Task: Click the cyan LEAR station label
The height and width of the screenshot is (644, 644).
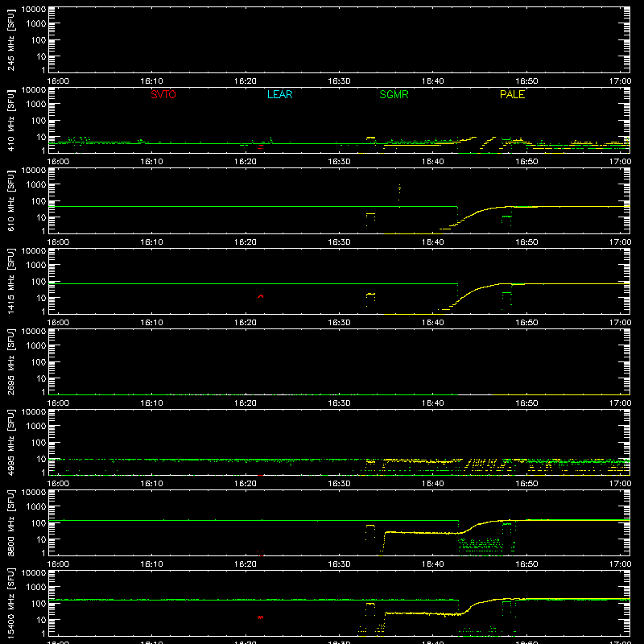Action: (279, 94)
